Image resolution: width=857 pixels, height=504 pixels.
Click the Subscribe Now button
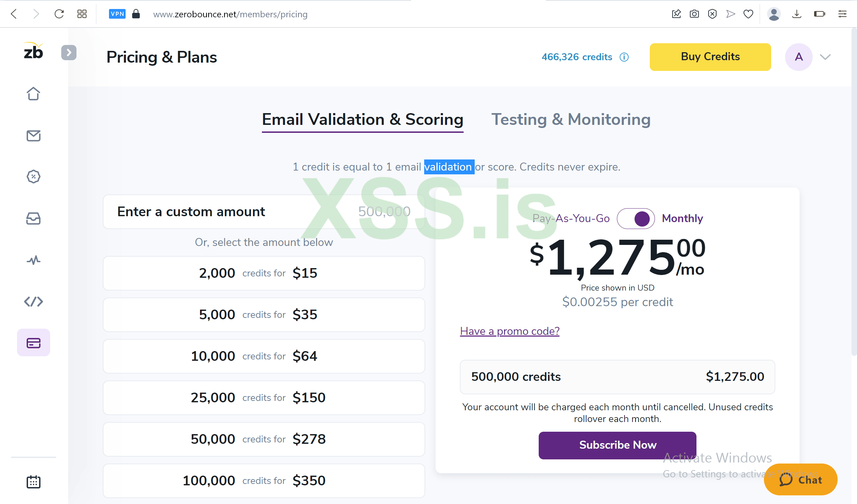[x=617, y=445]
